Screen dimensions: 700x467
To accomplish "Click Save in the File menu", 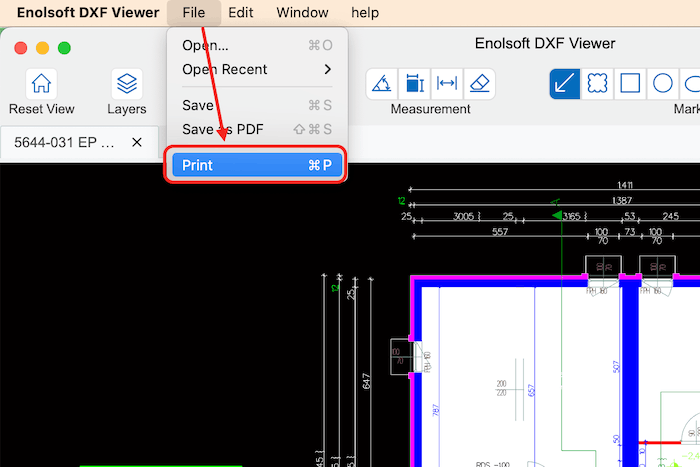I will tap(256, 105).
